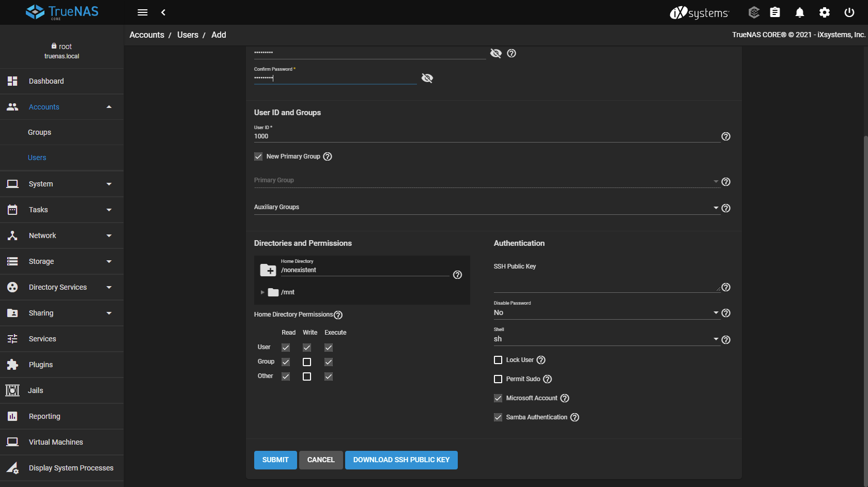This screenshot has height=487, width=868.
Task: Open help for User ID
Action: click(x=726, y=136)
